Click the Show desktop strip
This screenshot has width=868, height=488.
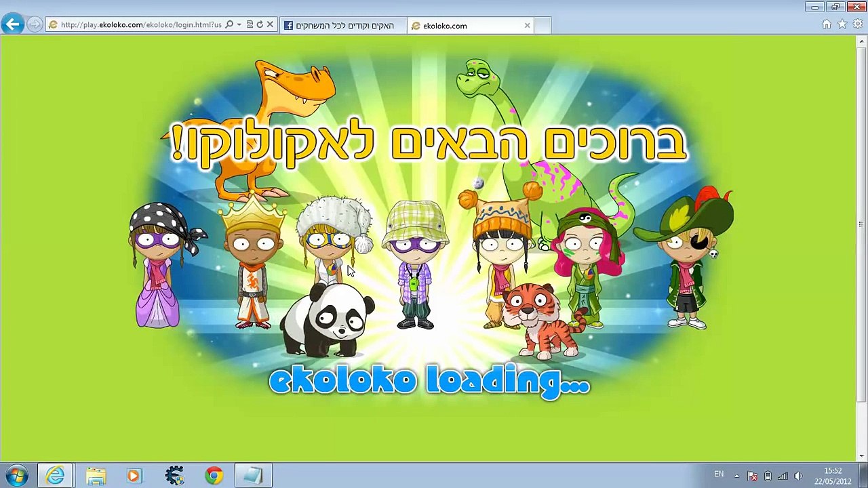click(863, 476)
